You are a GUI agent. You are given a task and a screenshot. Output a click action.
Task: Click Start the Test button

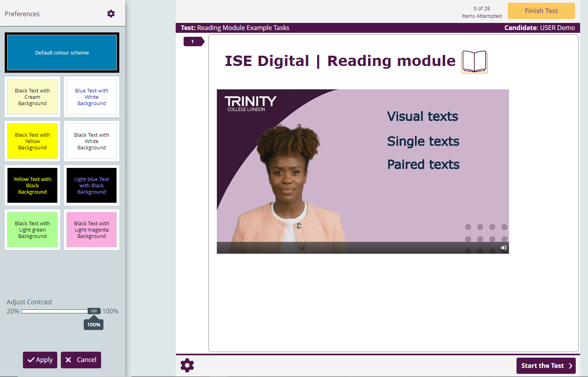[x=546, y=366]
